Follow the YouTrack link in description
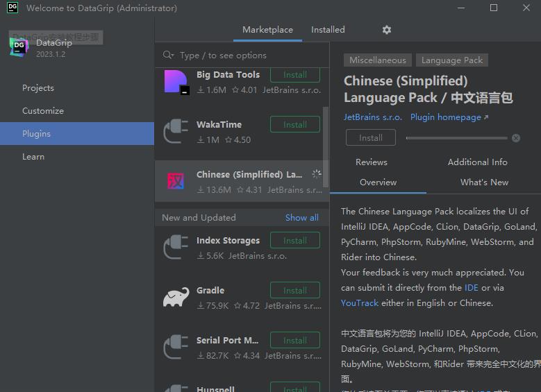The image size is (541, 392). click(360, 302)
